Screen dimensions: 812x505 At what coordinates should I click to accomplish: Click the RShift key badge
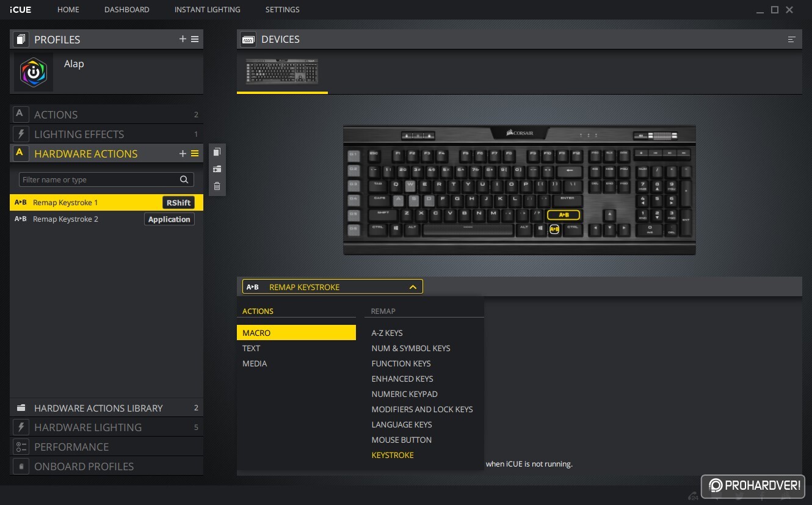[178, 203]
